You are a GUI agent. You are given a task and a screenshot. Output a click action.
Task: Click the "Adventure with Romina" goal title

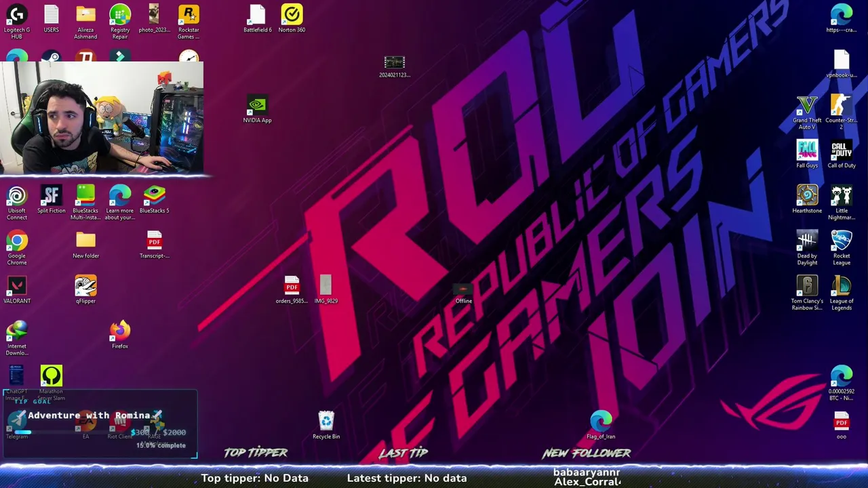89,415
